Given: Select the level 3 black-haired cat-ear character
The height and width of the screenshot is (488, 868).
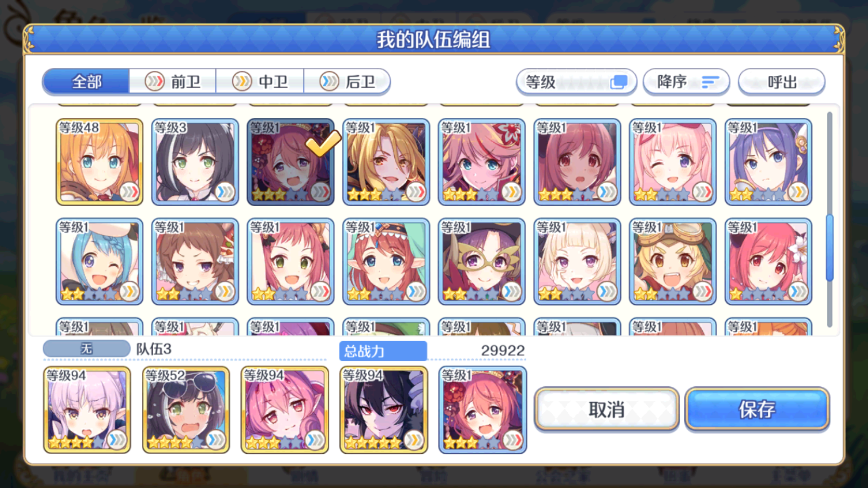Looking at the screenshot, I should [x=195, y=162].
